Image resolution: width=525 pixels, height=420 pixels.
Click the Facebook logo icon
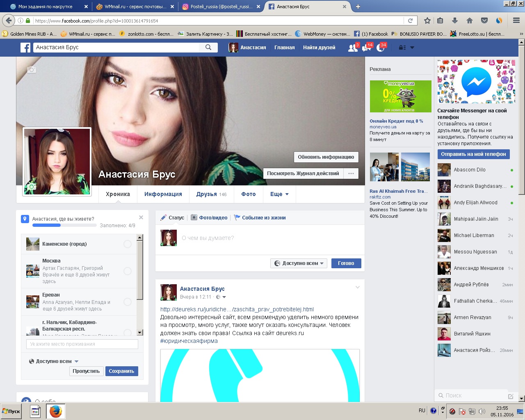(x=25, y=48)
